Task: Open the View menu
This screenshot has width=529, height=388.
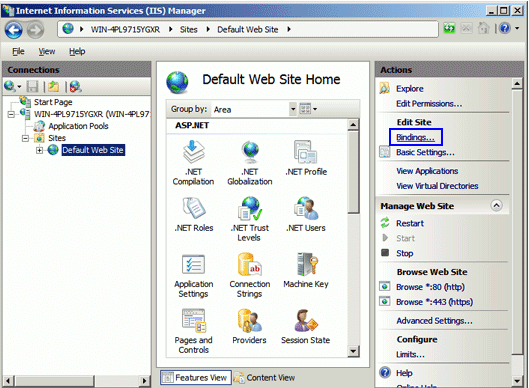Action: pos(47,51)
